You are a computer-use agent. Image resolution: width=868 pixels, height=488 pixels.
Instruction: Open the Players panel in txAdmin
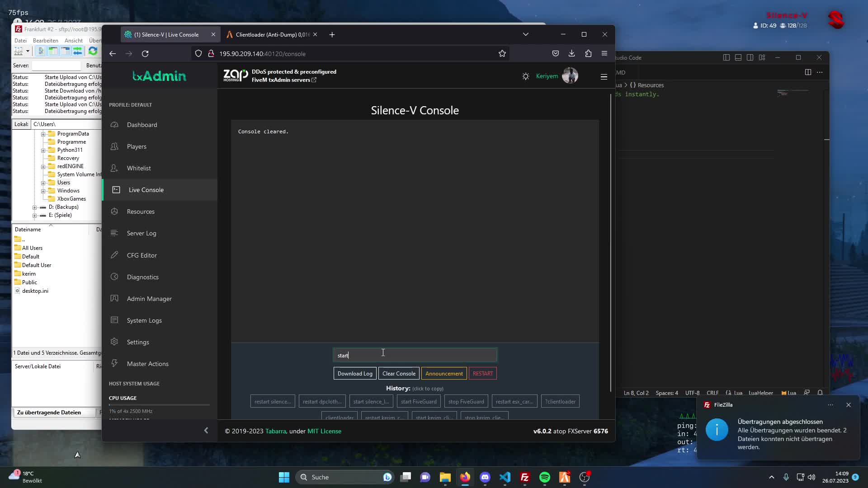point(136,146)
